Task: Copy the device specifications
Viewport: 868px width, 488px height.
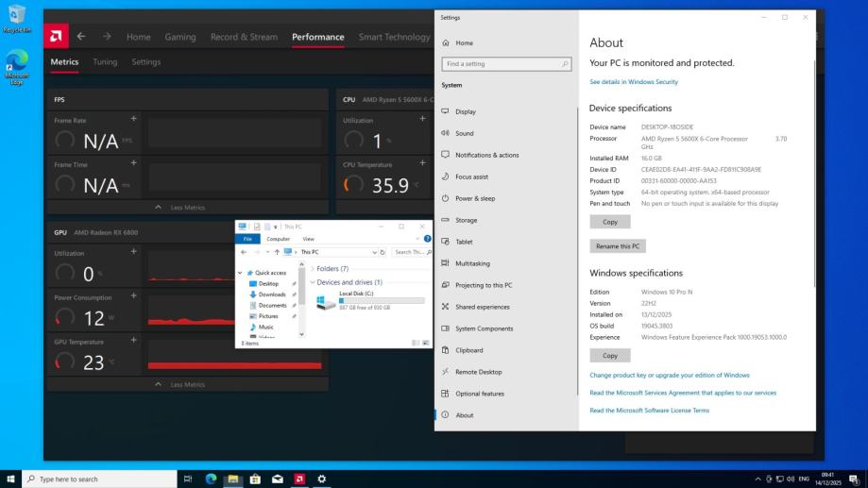Action: [x=610, y=222]
